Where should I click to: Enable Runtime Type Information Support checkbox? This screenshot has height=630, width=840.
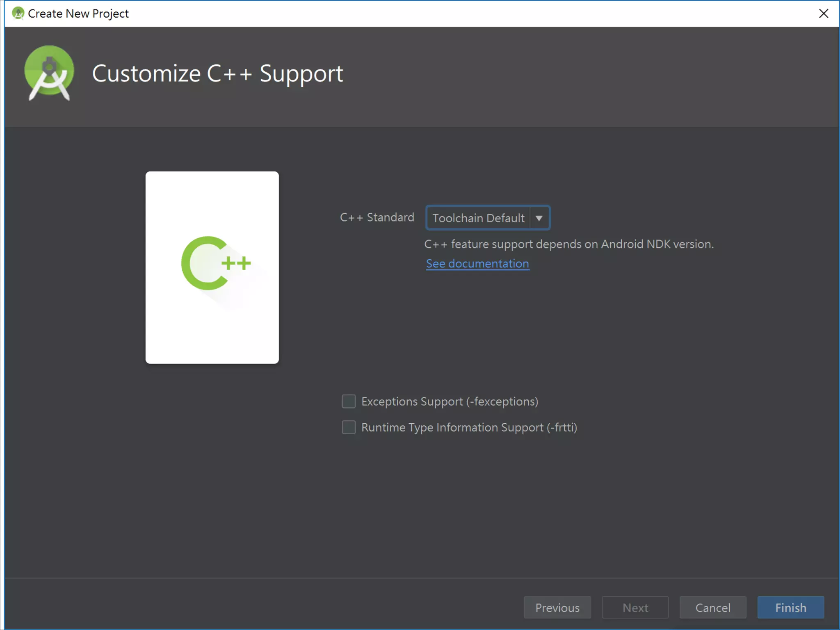click(x=349, y=427)
